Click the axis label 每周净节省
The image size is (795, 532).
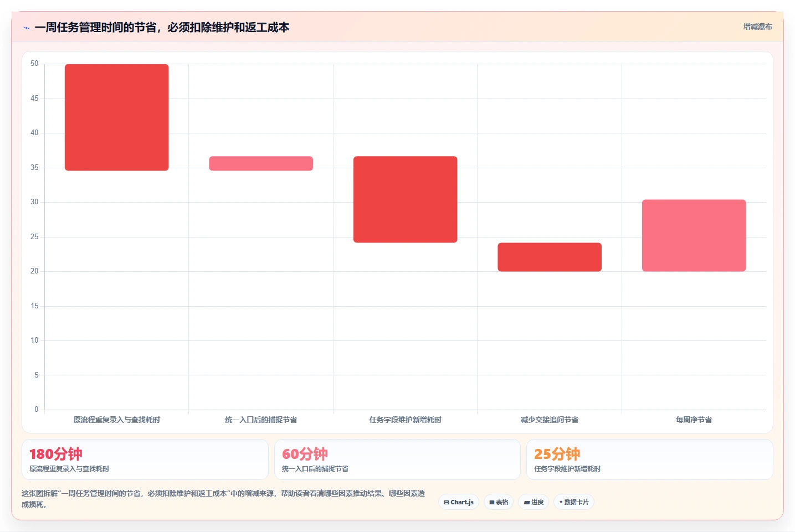pos(694,420)
